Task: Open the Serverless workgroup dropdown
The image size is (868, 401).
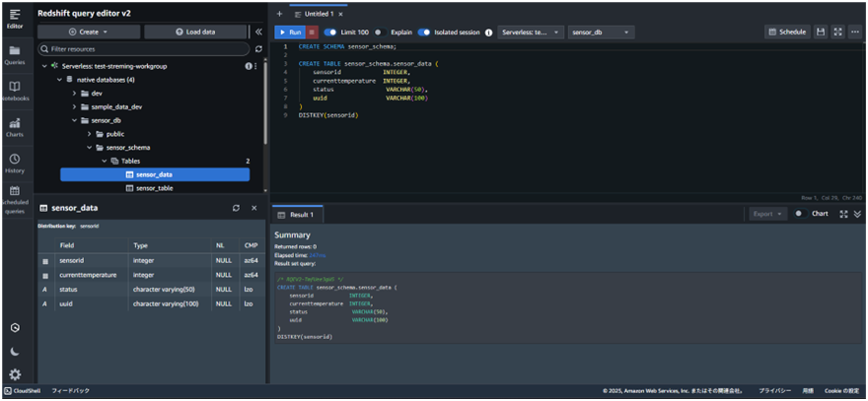Action: point(531,32)
